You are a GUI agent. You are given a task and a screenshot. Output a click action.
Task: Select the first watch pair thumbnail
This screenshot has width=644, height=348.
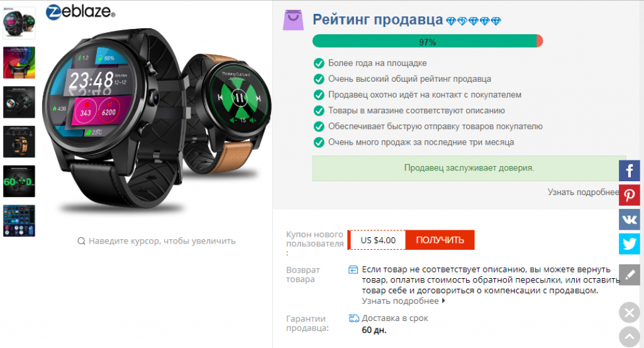coord(19,23)
